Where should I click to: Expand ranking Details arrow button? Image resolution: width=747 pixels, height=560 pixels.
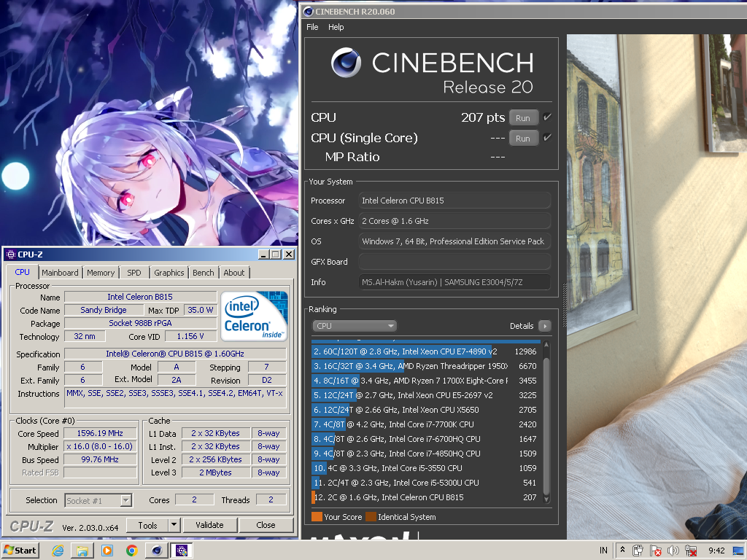(x=545, y=326)
